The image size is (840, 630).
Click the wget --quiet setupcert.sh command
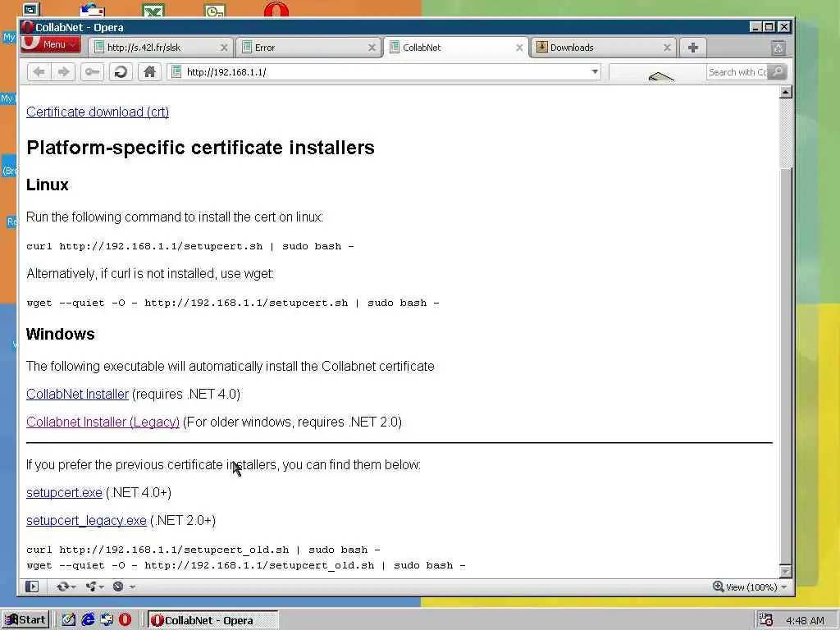click(233, 304)
